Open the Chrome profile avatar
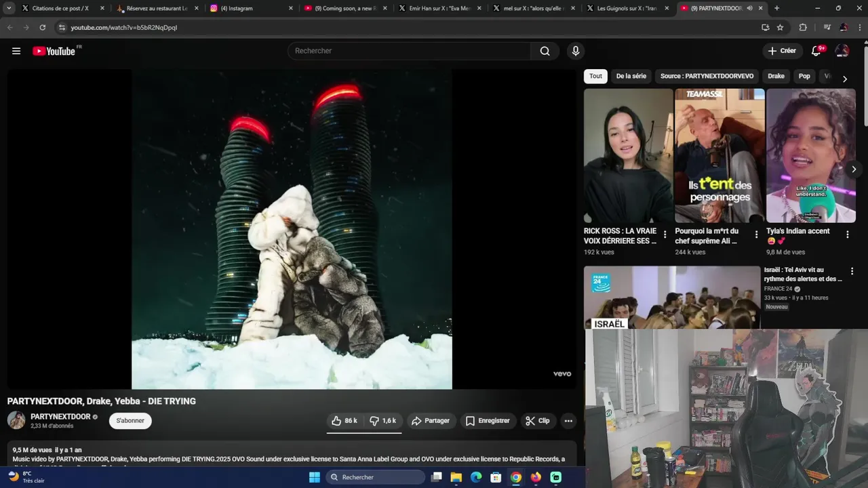The image size is (868, 488). 844,27
